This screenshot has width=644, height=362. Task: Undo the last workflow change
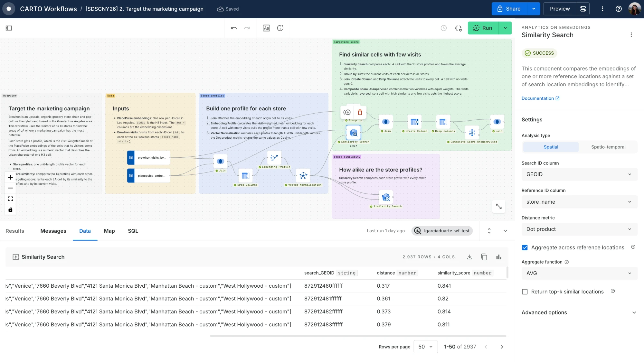234,28
